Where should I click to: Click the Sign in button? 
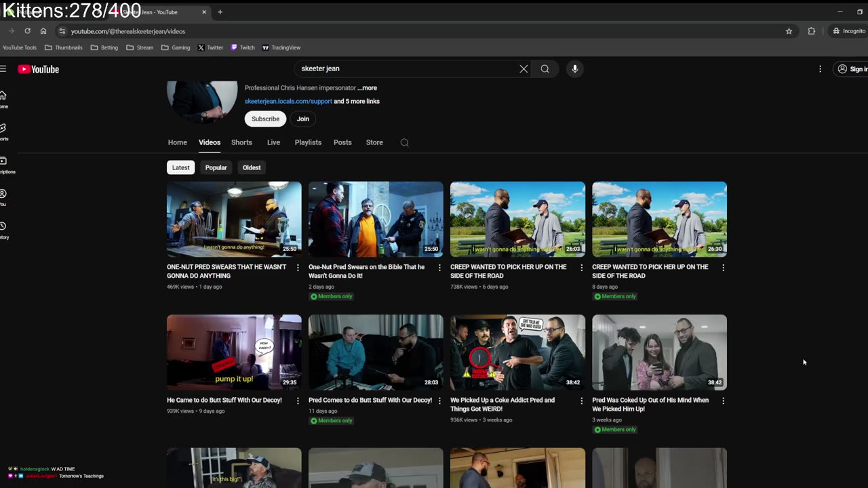(852, 69)
